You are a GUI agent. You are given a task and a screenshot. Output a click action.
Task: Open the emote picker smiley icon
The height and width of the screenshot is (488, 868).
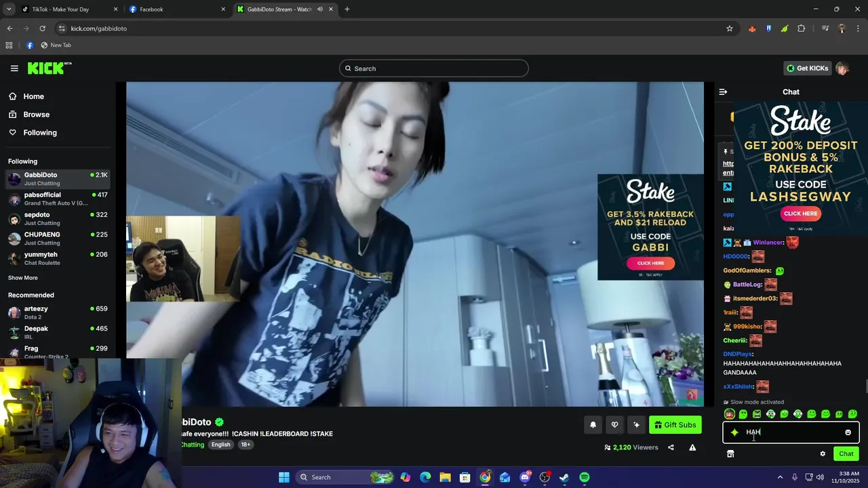848,432
